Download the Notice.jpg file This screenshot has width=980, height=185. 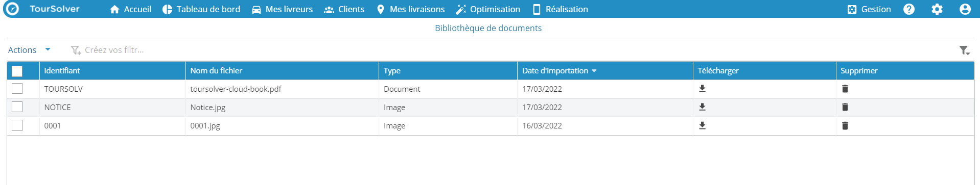click(702, 107)
